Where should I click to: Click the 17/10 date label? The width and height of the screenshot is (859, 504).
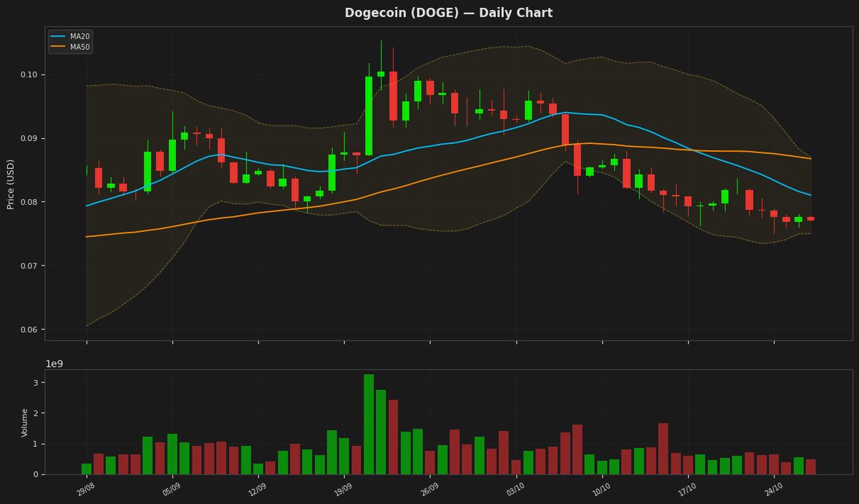tap(686, 489)
